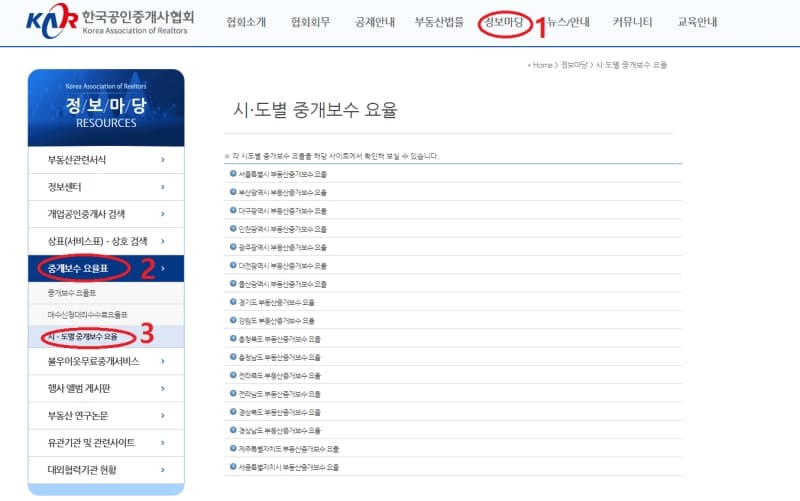This screenshot has height=501, width=800.
Task: Open the 교육안내 top menu
Action: (697, 22)
